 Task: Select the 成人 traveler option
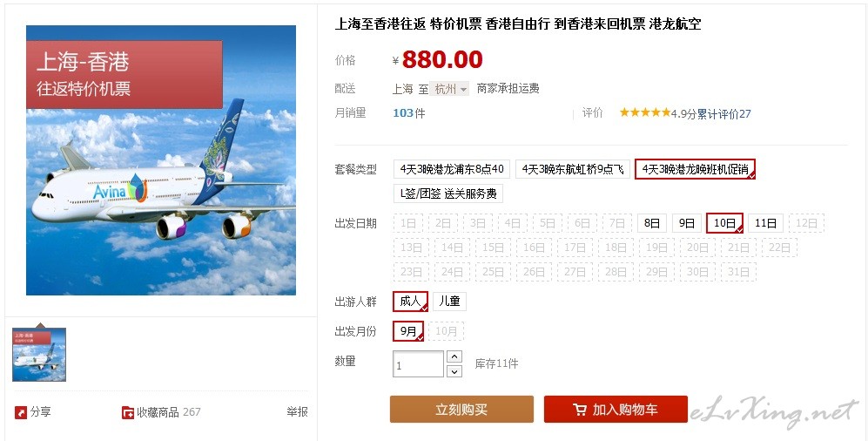[410, 302]
